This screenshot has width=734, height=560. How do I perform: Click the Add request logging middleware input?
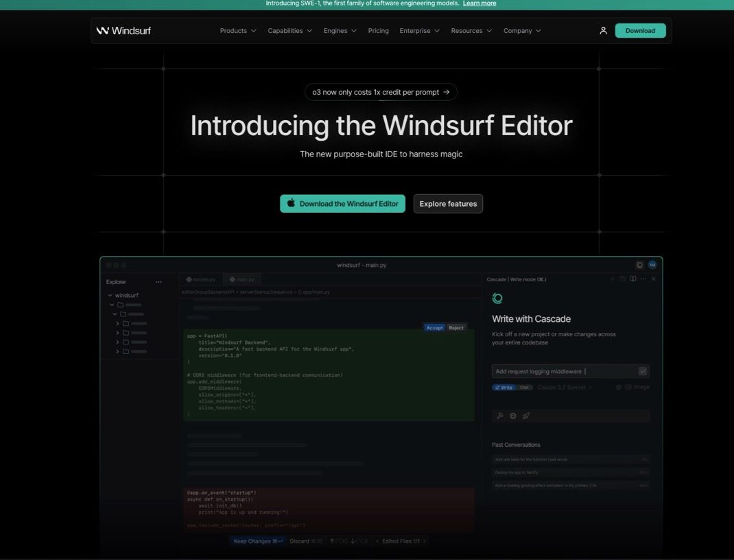[x=564, y=371]
